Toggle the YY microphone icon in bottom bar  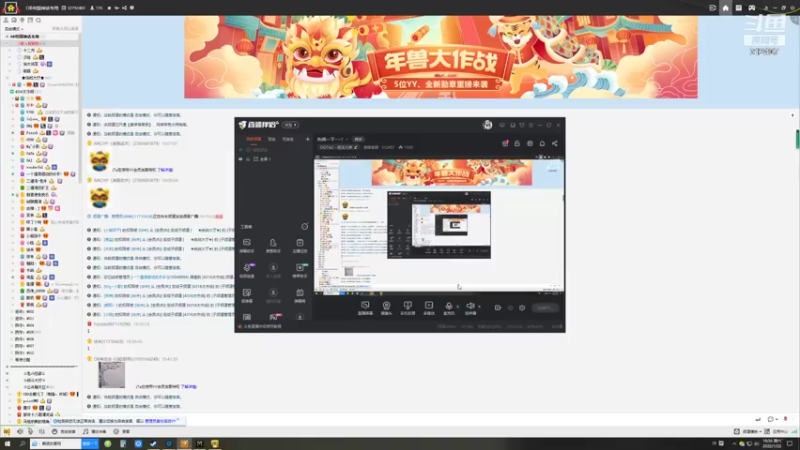(x=30, y=432)
